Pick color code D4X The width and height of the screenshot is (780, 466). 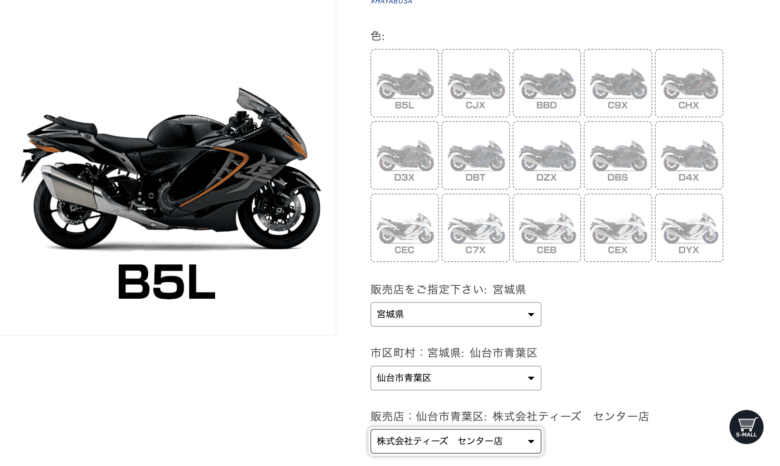point(689,155)
